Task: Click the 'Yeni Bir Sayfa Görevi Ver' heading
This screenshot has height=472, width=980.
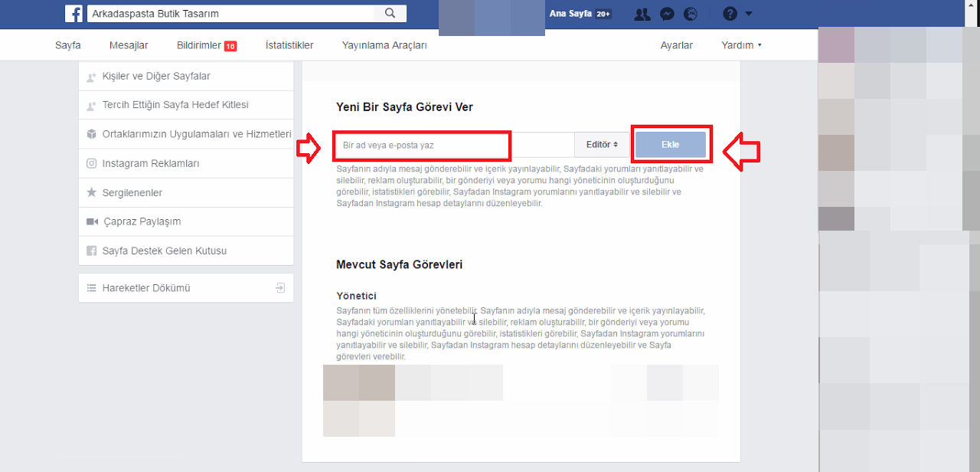Action: [x=404, y=107]
